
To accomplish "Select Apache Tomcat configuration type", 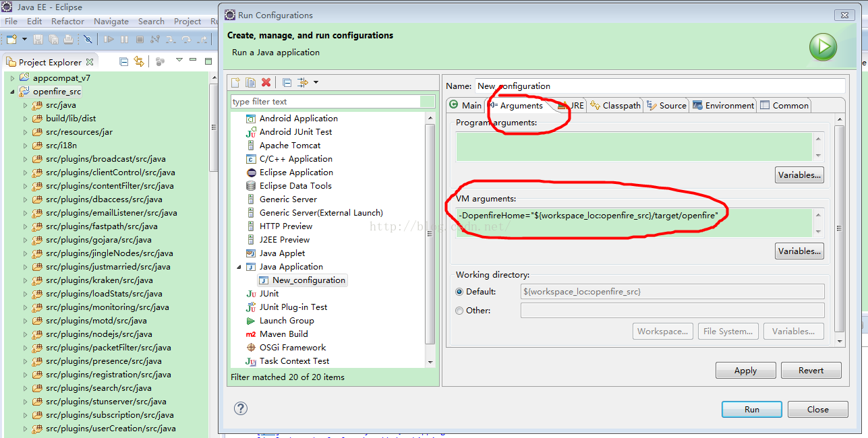I will pos(290,146).
